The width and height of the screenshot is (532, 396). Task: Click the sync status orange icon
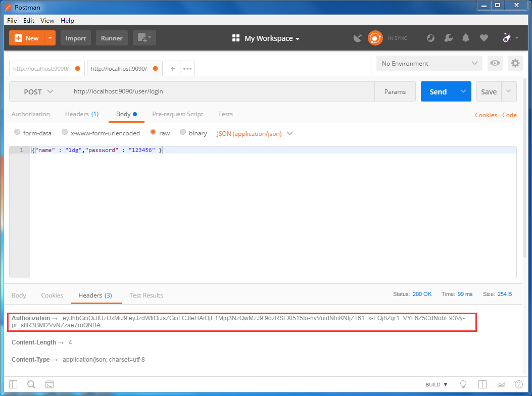(x=375, y=38)
